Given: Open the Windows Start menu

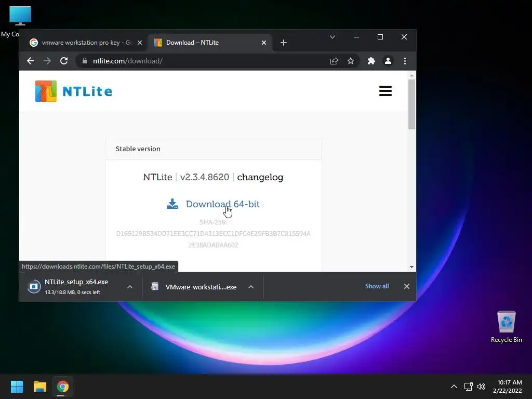Looking at the screenshot, I should 17,387.
